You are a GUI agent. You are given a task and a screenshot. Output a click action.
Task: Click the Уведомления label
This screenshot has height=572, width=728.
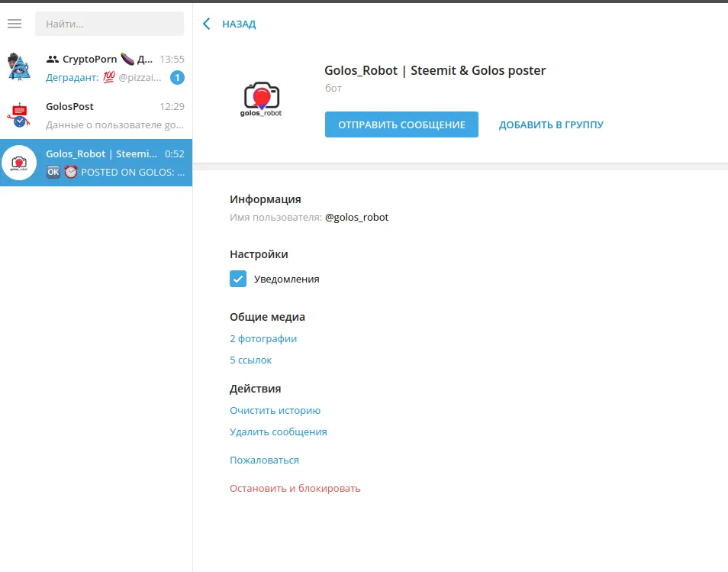pyautogui.click(x=286, y=280)
